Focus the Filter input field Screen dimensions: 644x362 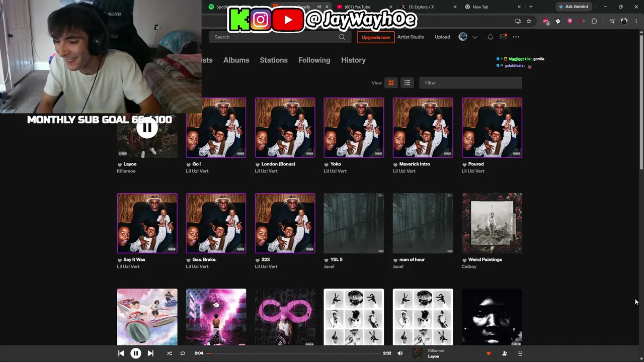[470, 83]
